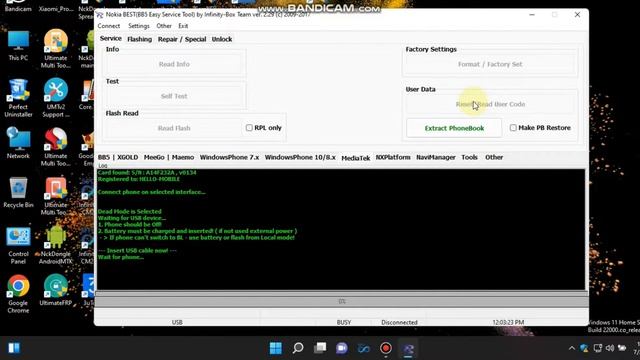Click Reset / Read User Code button
Image resolution: width=640 pixels, height=360 pixels.
coord(490,104)
